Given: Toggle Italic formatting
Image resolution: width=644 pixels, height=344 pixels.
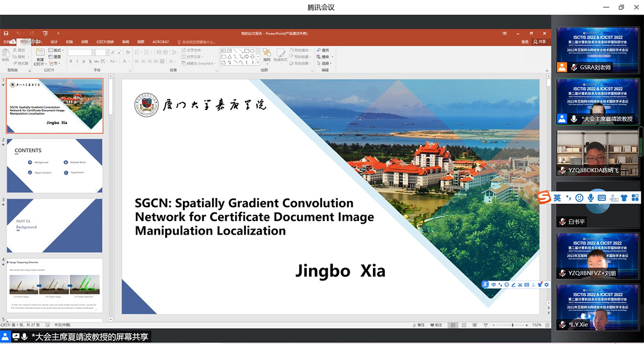Looking at the screenshot, I should pos(77,61).
